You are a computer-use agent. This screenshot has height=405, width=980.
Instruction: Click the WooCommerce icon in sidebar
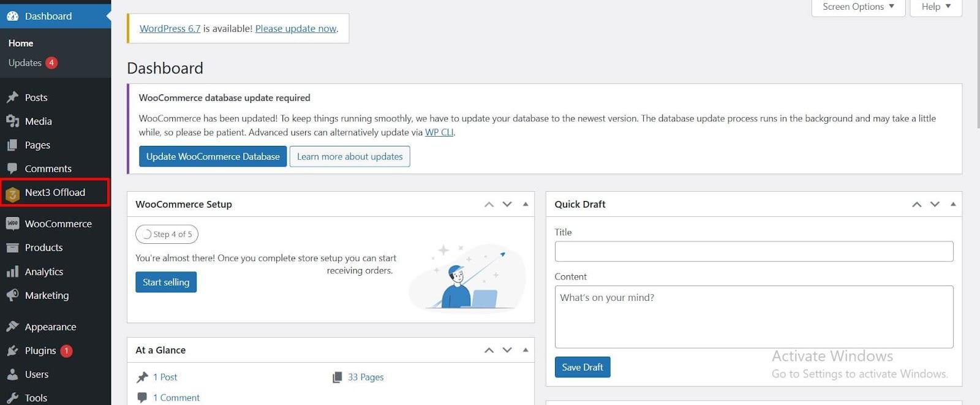coord(12,224)
